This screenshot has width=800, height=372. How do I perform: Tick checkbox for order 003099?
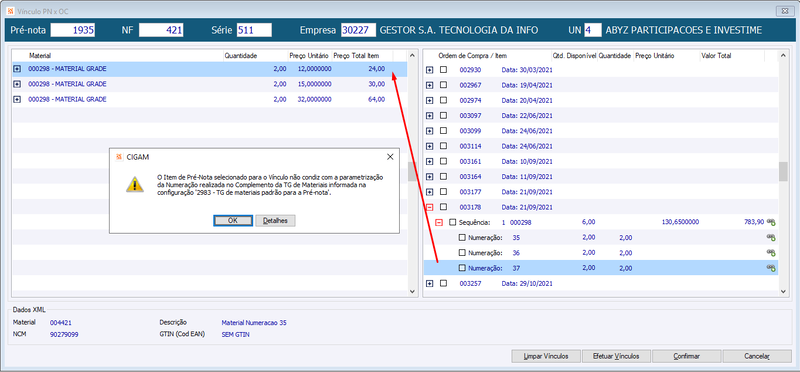pyautogui.click(x=443, y=131)
